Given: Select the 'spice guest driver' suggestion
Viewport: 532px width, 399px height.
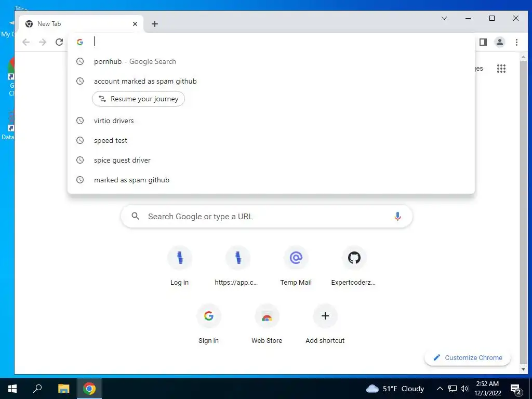Looking at the screenshot, I should click(x=271, y=160).
